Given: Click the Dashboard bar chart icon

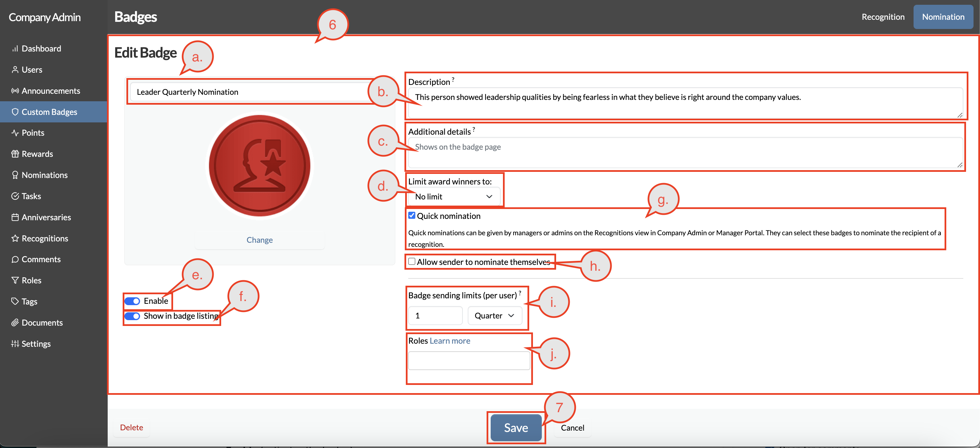Looking at the screenshot, I should (x=15, y=49).
